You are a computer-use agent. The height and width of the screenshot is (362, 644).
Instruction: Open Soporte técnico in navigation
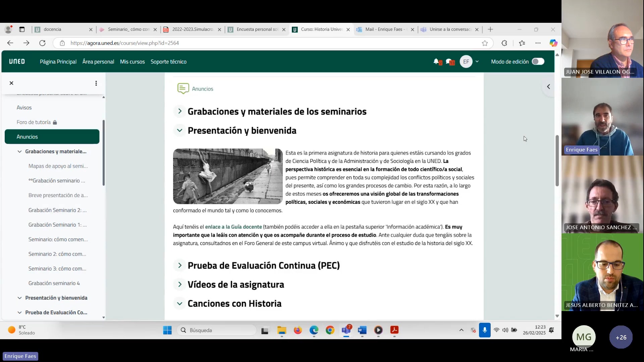point(168,62)
